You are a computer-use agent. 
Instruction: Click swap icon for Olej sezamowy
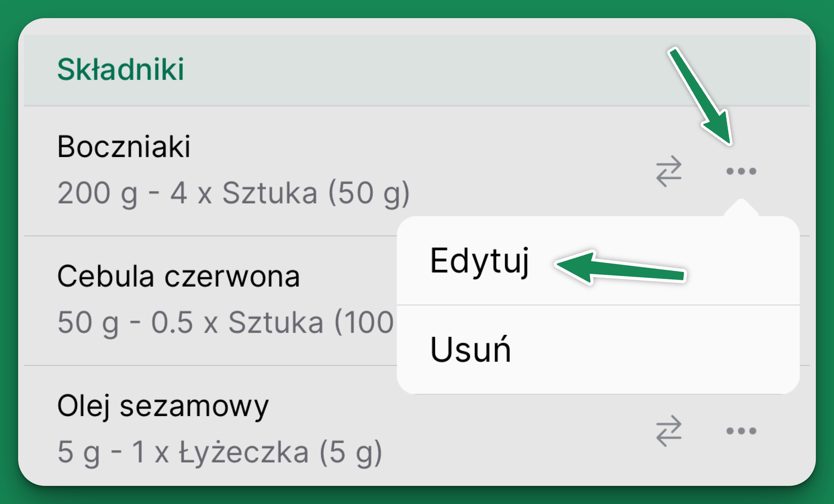coord(669,431)
